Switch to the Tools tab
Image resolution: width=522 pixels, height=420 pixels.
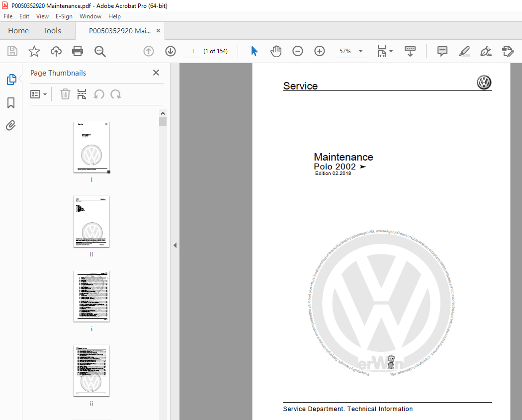click(52, 30)
